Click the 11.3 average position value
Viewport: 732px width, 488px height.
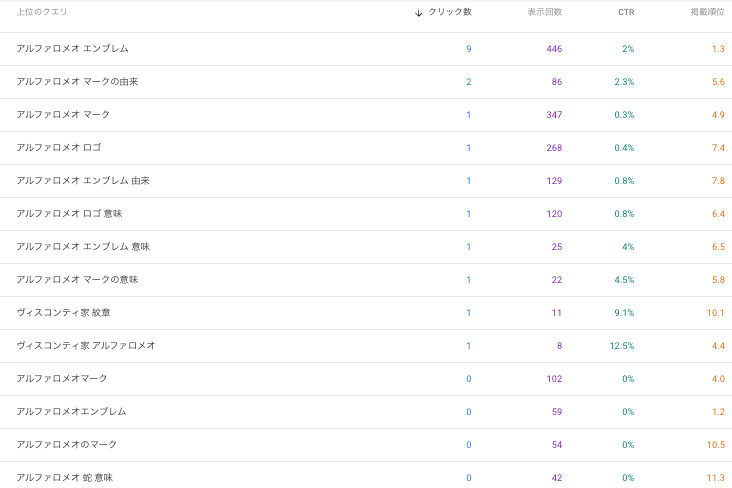tap(717, 478)
